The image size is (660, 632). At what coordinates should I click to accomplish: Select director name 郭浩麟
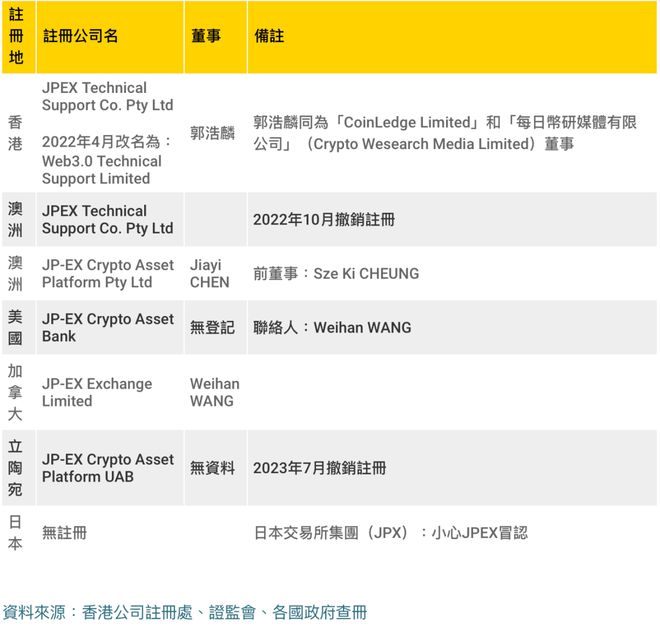212,133
